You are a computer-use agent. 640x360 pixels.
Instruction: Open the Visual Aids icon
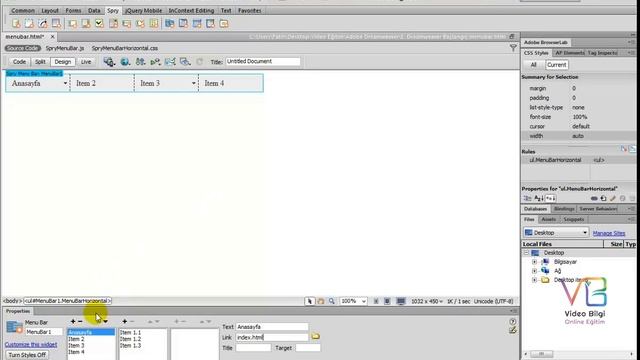(185, 62)
